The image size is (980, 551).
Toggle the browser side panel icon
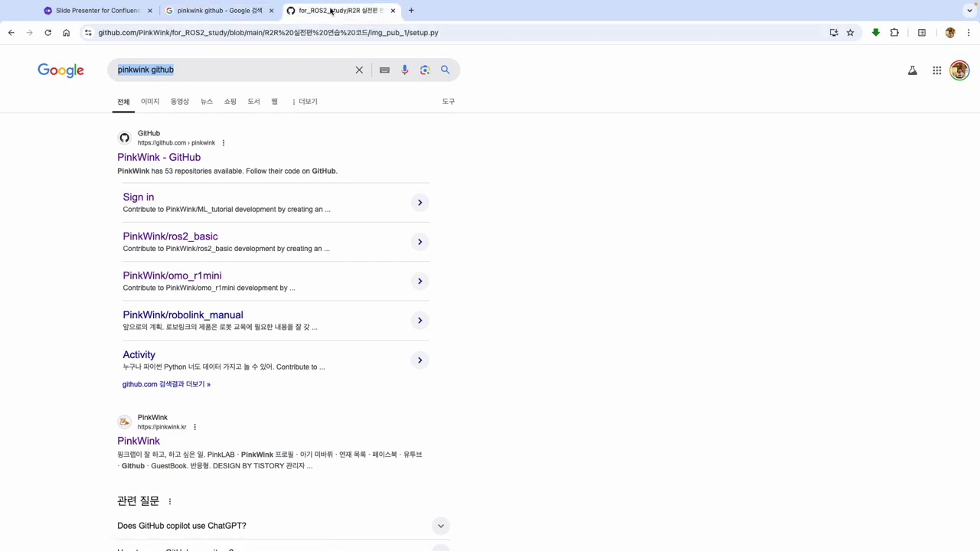tap(922, 33)
